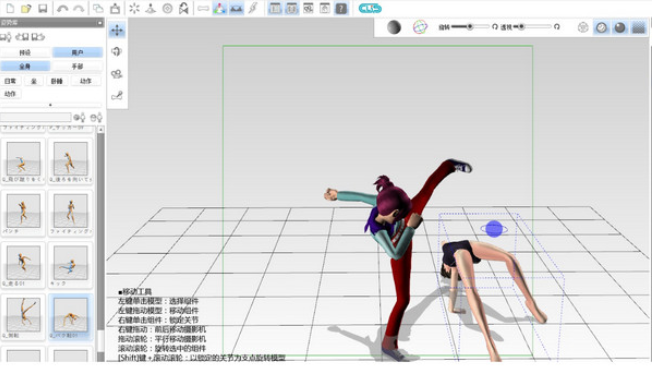Adjust the 旋转 rotation slider
Screen dimensions: 652x374
[470, 27]
